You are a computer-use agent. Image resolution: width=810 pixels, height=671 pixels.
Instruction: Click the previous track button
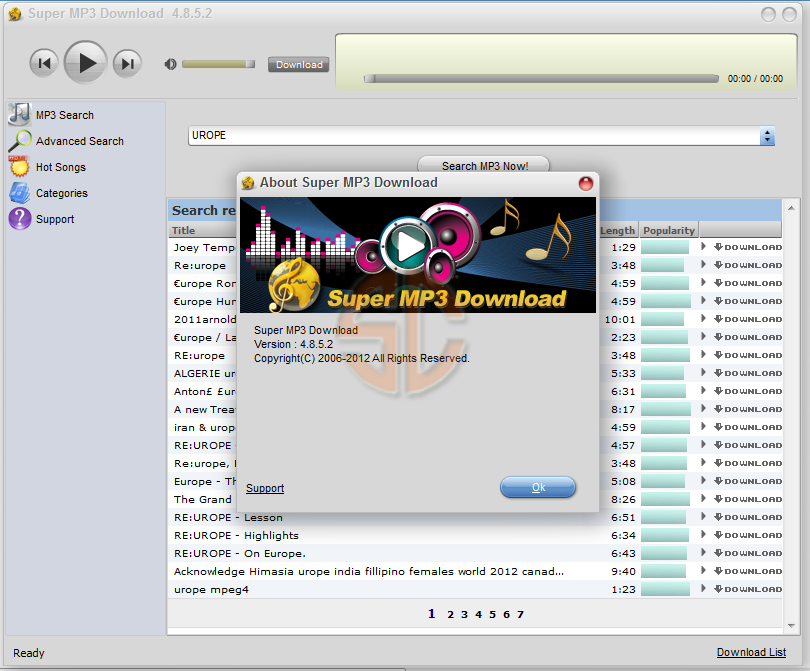[x=44, y=64]
